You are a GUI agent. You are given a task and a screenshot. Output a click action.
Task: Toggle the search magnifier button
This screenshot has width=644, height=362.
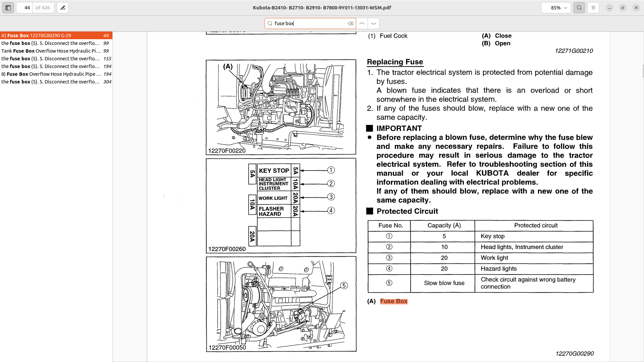(x=579, y=8)
